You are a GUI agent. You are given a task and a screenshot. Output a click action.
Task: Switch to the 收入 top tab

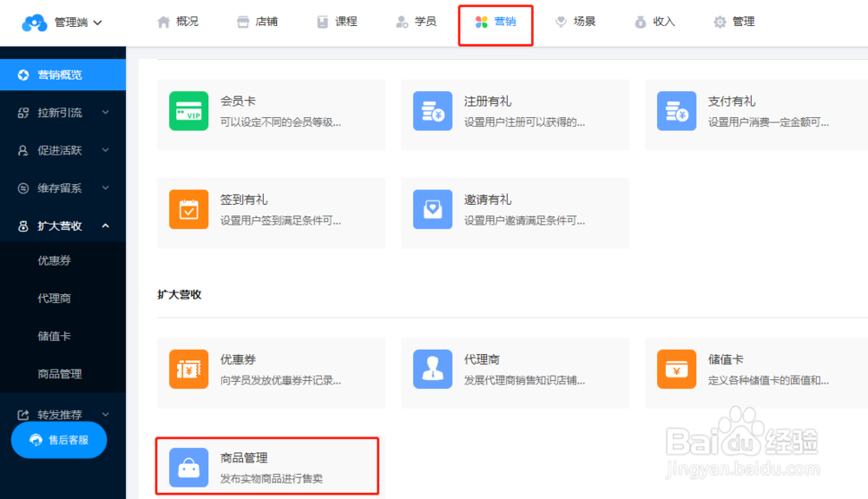coord(654,22)
